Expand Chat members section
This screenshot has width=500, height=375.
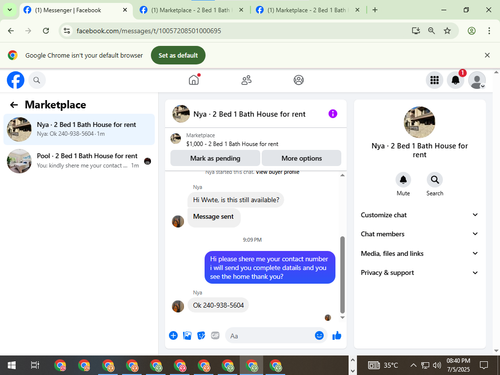pyautogui.click(x=419, y=234)
